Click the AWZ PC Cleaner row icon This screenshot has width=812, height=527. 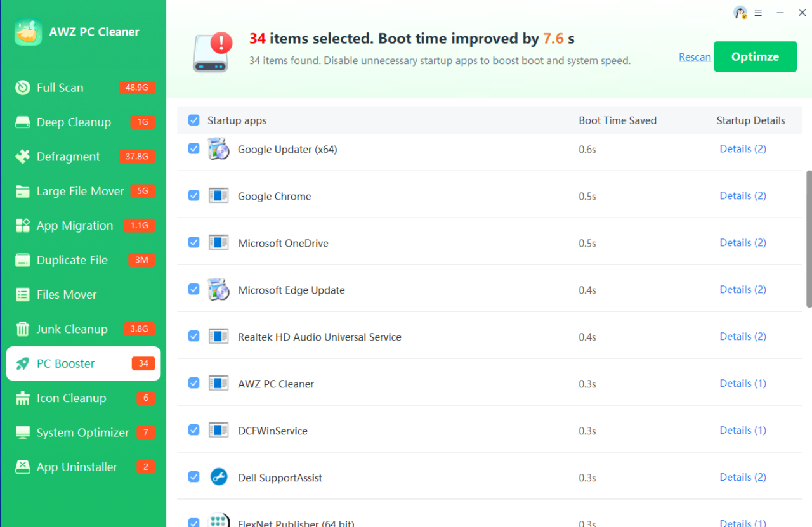218,384
